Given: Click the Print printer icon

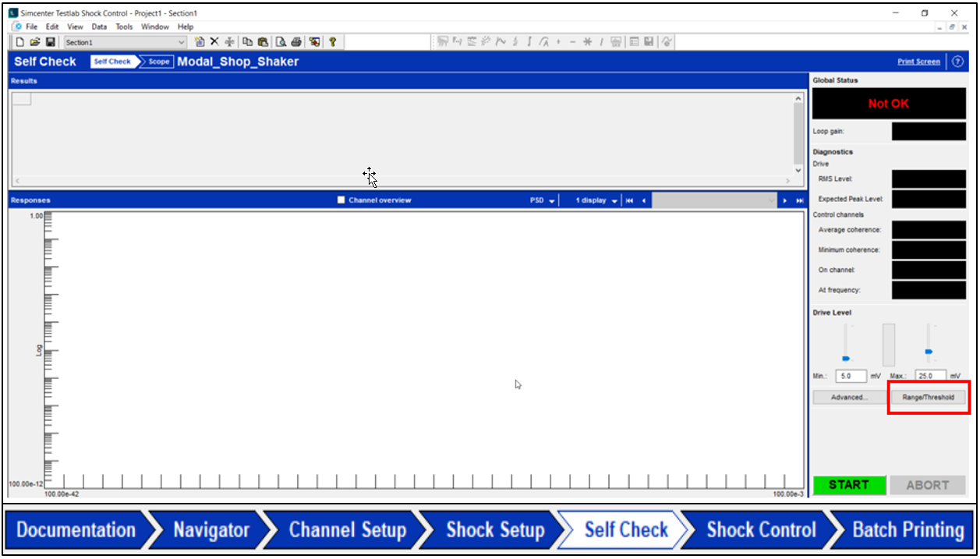Looking at the screenshot, I should click(x=296, y=42).
